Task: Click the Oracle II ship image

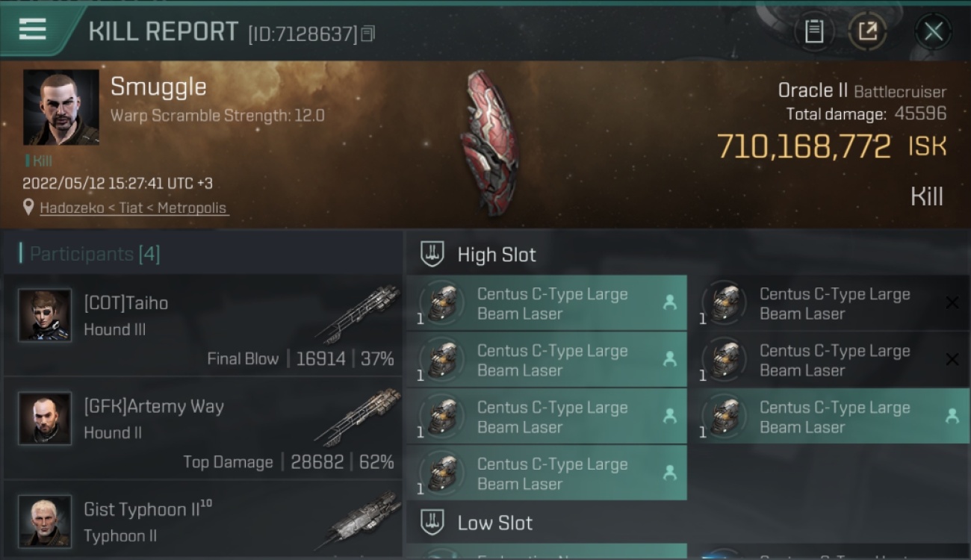Action: (488, 142)
